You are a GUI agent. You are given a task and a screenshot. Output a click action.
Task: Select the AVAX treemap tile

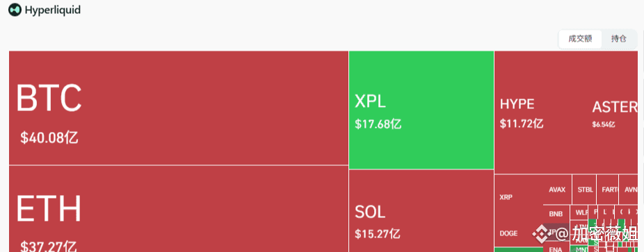click(557, 190)
